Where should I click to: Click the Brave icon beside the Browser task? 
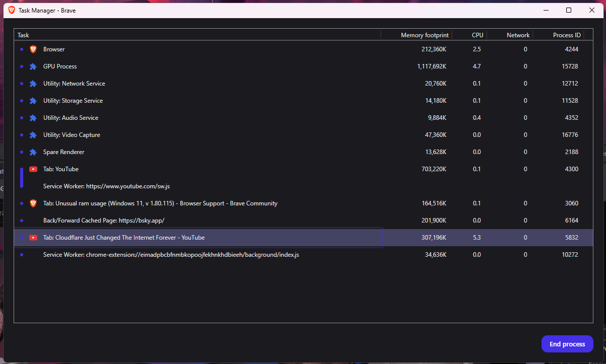pos(33,49)
